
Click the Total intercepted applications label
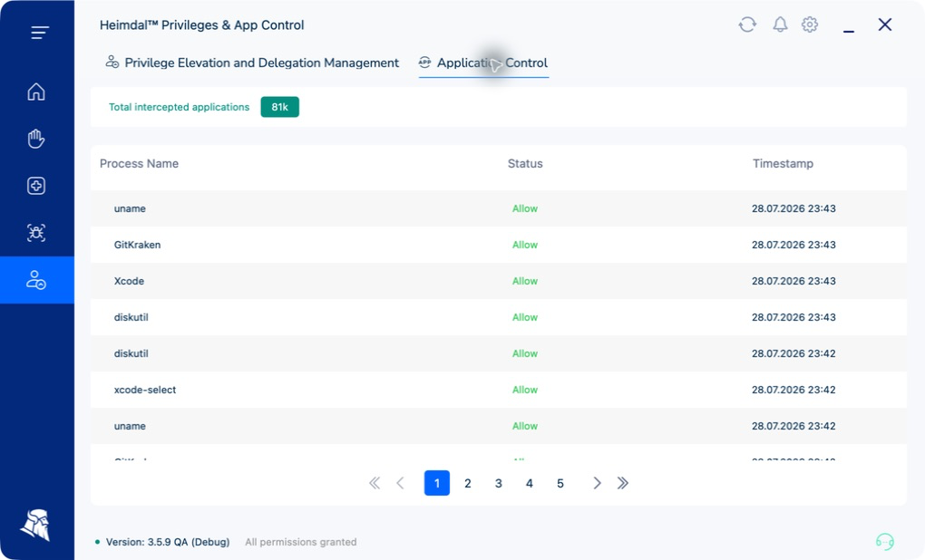179,107
